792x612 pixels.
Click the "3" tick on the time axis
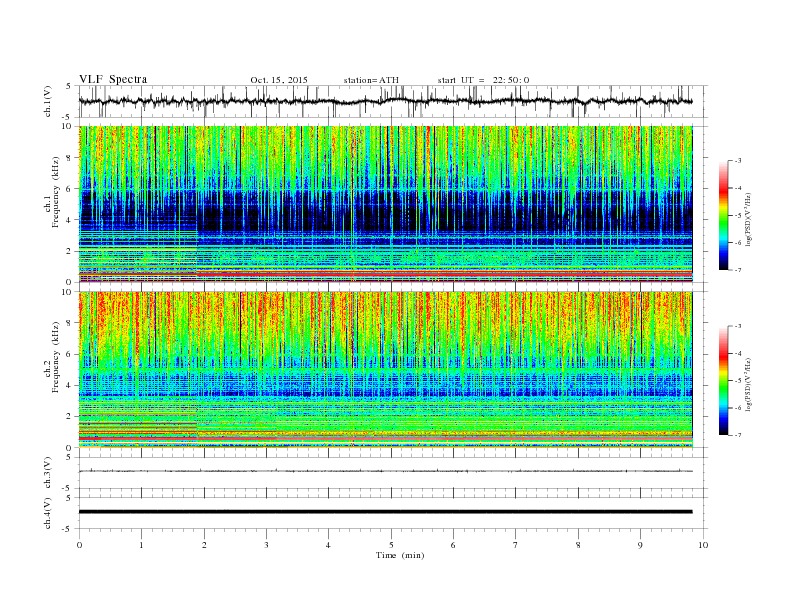[266, 545]
